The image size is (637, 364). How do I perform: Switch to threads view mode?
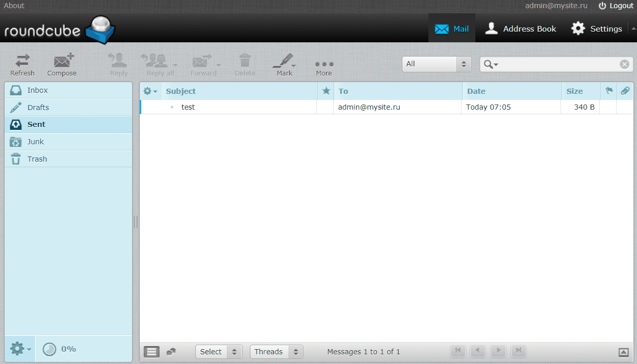171,352
